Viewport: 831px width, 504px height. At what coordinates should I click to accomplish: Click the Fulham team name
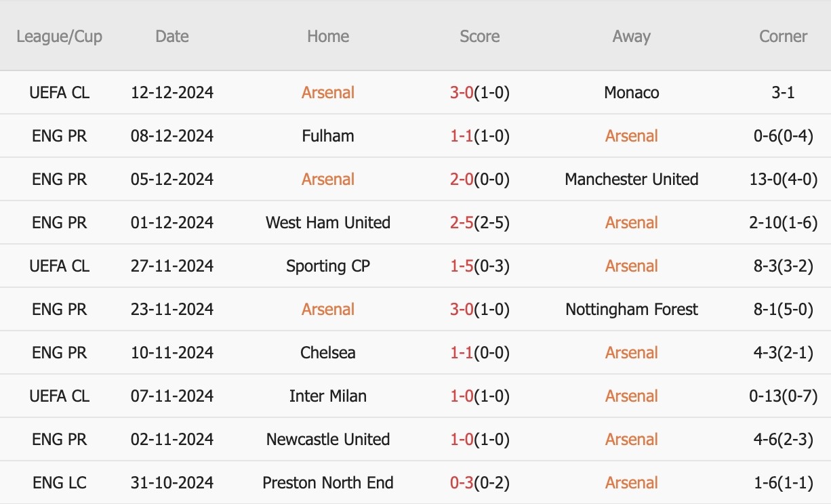click(328, 135)
